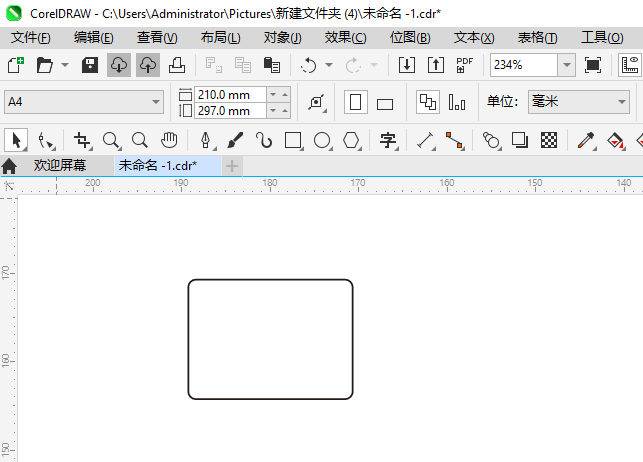Select the Connector line tool
The width and height of the screenshot is (643, 462).
(x=454, y=141)
